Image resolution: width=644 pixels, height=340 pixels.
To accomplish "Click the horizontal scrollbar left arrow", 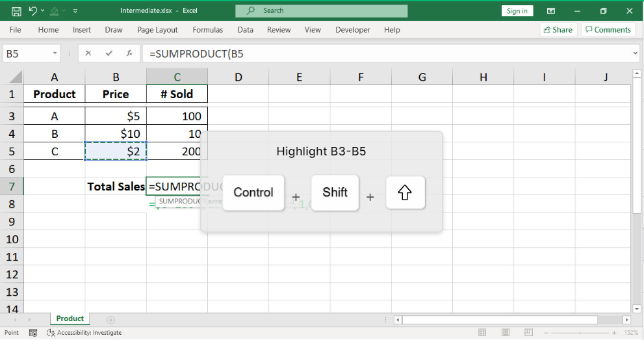I will (398, 319).
